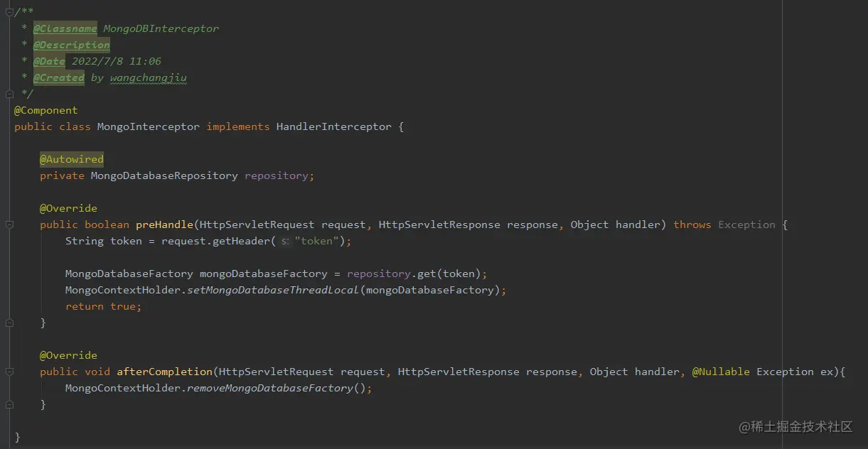Click the setMongoDatabaseThreadLocal method call
Image resolution: width=868 pixels, height=449 pixels.
click(x=273, y=290)
